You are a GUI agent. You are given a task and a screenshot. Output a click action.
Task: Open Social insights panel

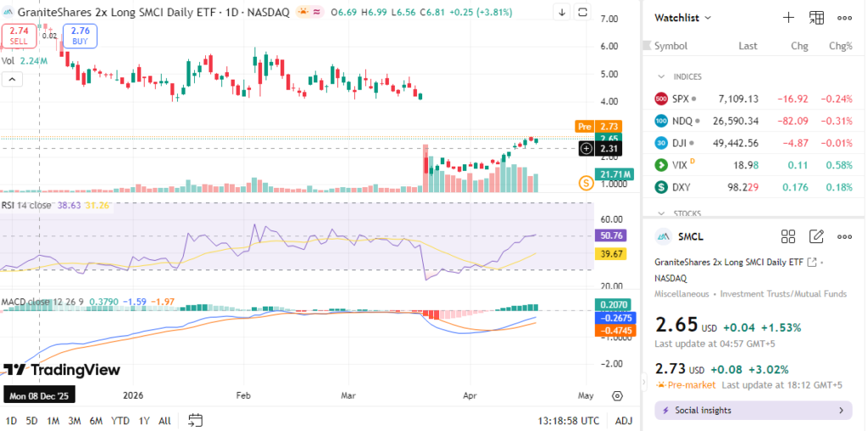pyautogui.click(x=754, y=411)
